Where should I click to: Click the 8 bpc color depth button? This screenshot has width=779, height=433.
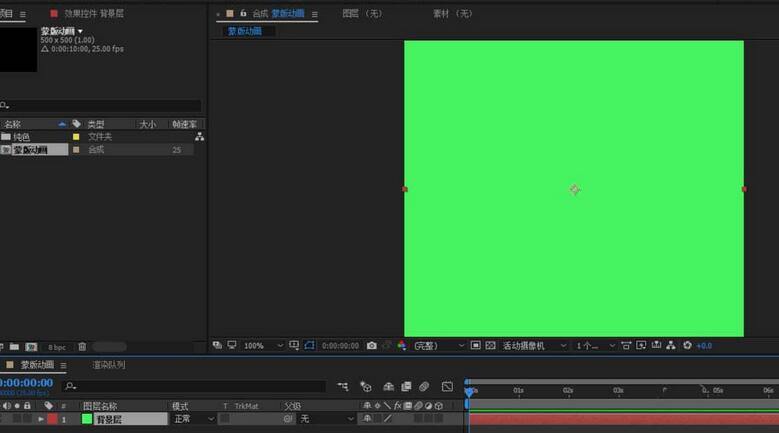(57, 347)
